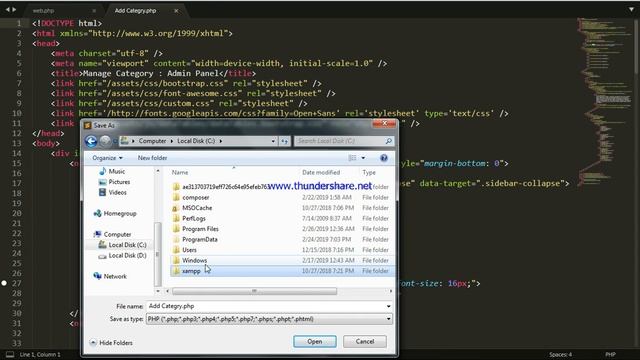Click Hide Folders to collapse the browser

(111, 343)
